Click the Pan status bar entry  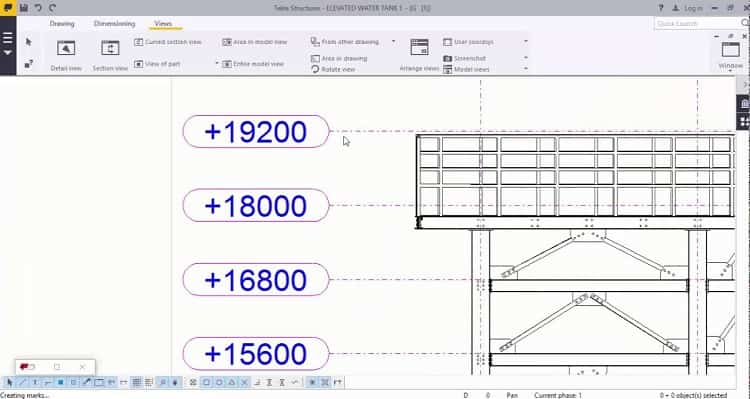(512, 395)
